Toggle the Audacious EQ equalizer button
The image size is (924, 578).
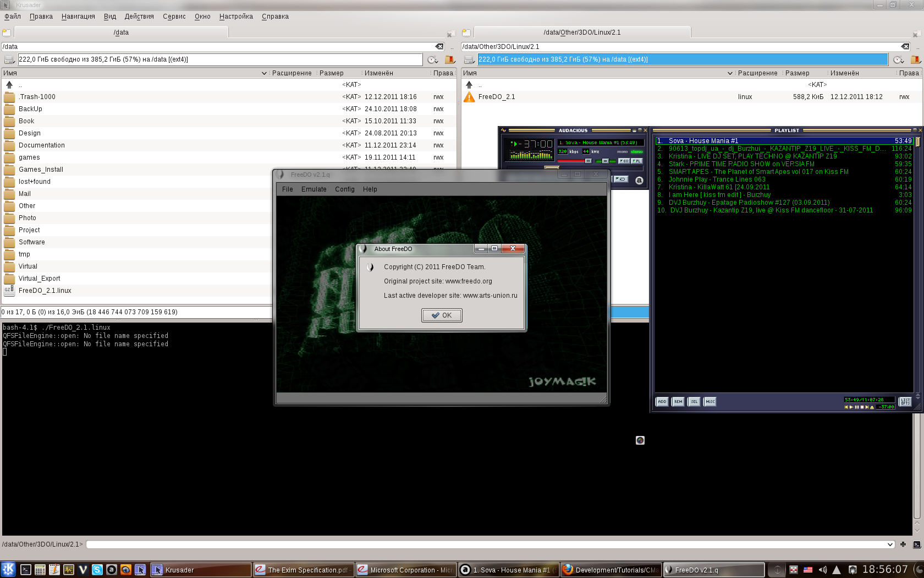[624, 161]
